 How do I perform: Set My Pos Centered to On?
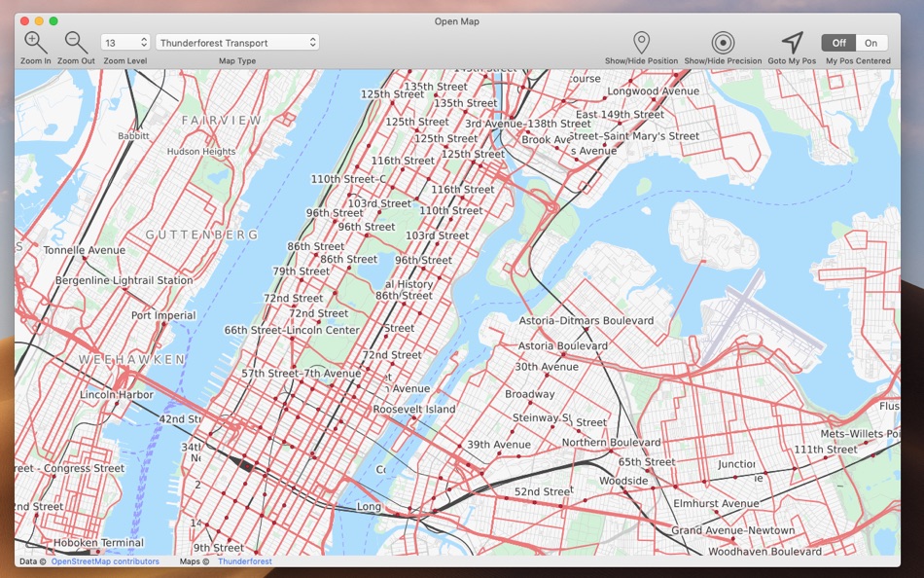[x=871, y=43]
